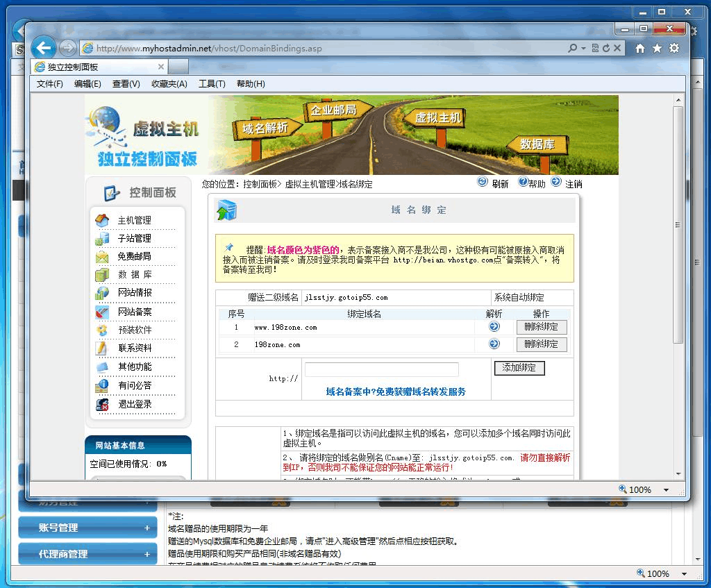The image size is (711, 588).
Task: Click the 添加绑定 button
Action: pyautogui.click(x=519, y=368)
